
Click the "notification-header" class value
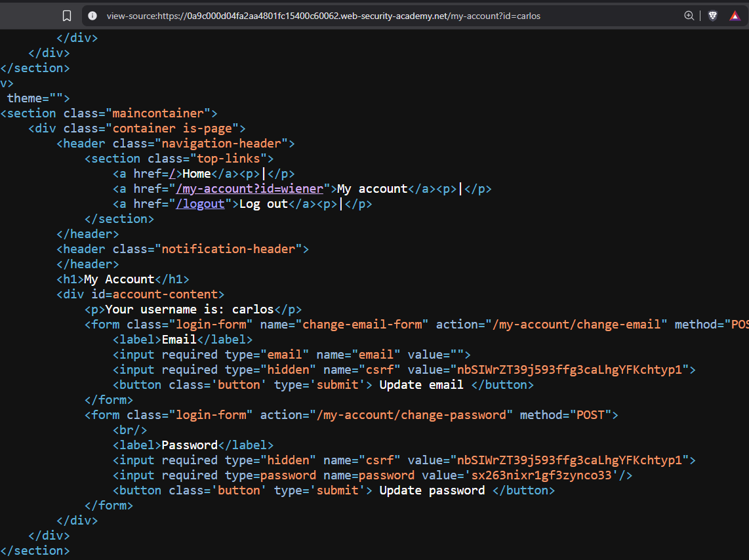(228, 249)
